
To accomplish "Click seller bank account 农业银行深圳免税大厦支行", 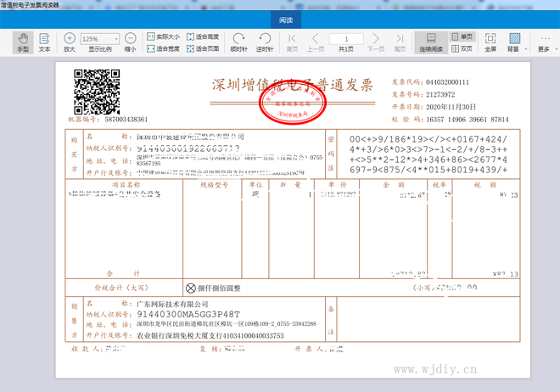I will click(x=210, y=336).
